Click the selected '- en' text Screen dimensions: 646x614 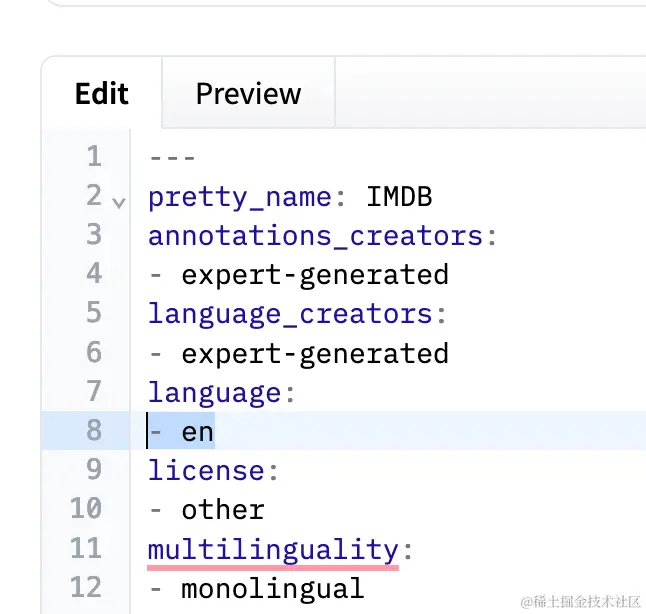click(x=181, y=432)
